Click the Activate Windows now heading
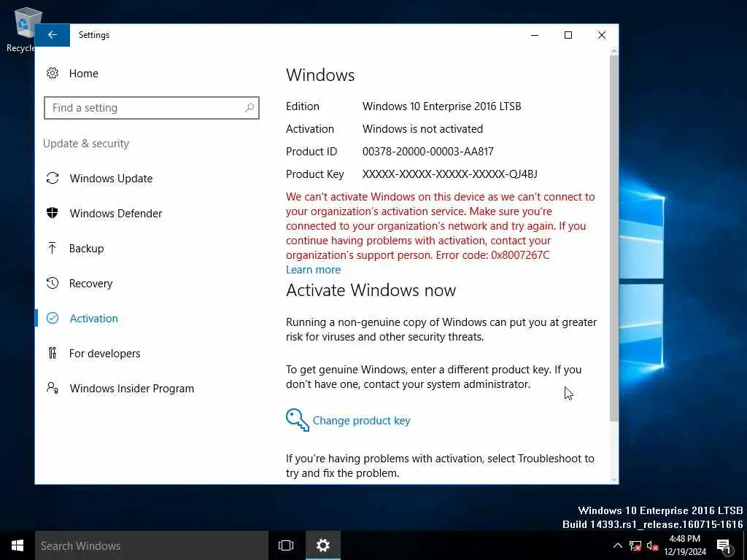The height and width of the screenshot is (560, 747). pos(371,290)
